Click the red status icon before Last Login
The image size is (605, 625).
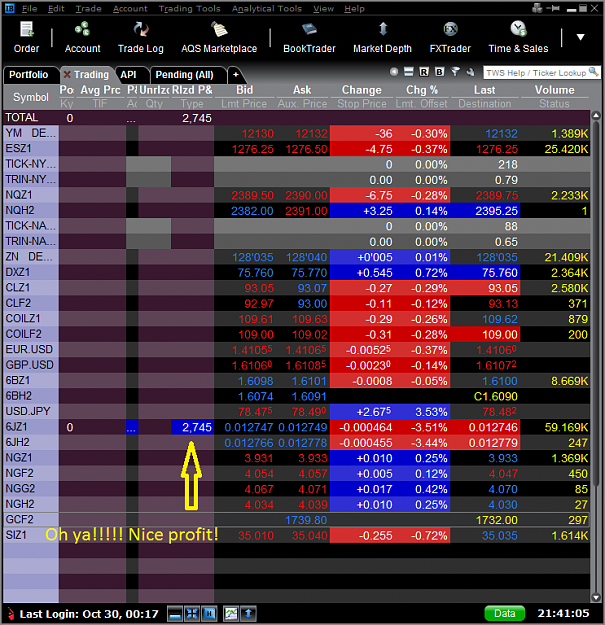pos(11,614)
